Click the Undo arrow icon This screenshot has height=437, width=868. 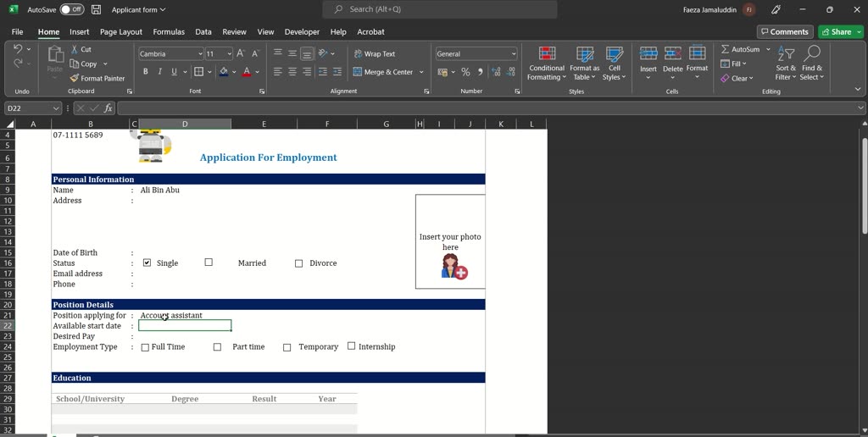coord(18,48)
